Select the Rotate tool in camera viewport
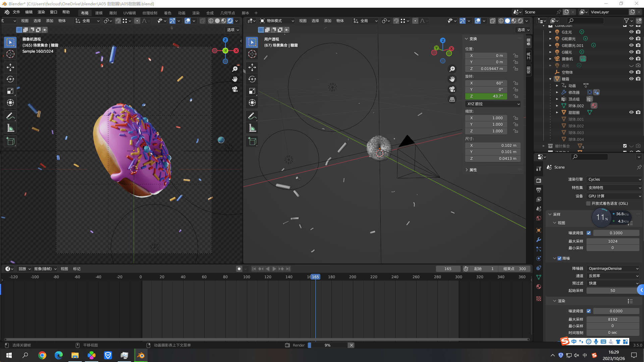Viewport: 644px width, 362px height. coord(10,79)
